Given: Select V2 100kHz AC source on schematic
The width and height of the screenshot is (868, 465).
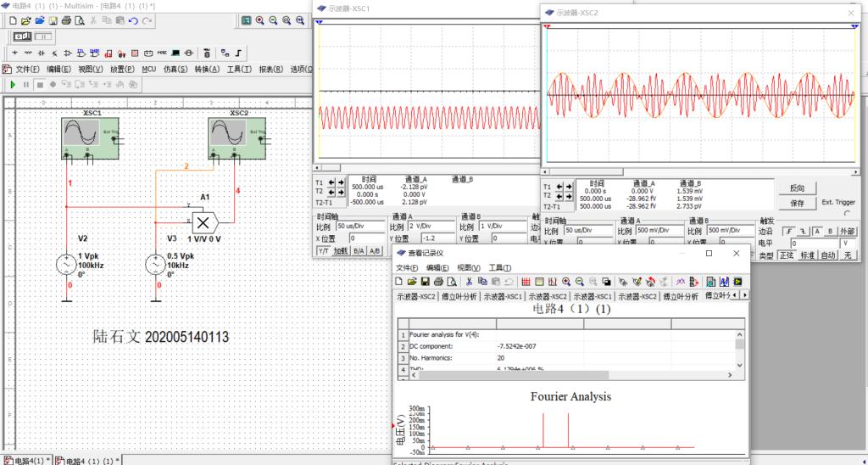Looking at the screenshot, I should point(66,265).
